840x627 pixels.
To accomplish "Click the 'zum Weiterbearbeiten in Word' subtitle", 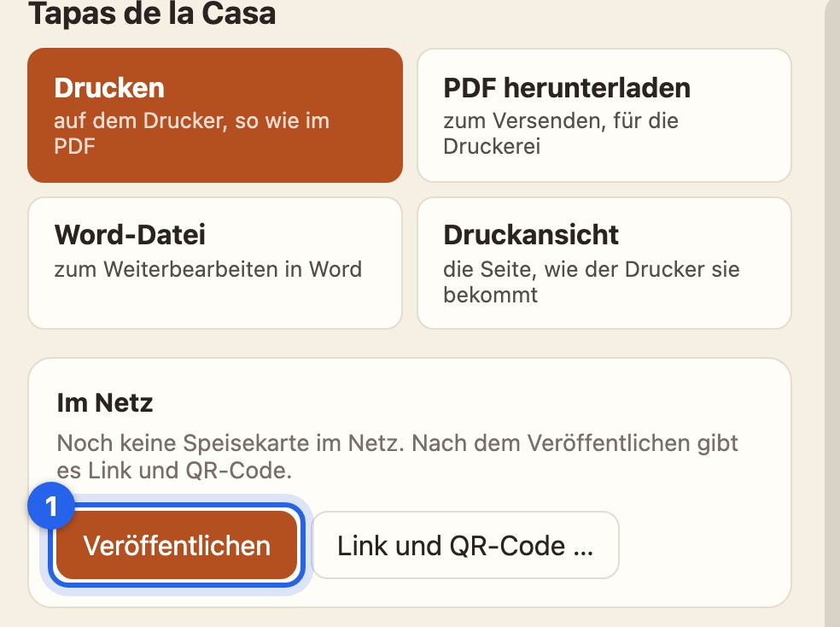I will coord(208,269).
